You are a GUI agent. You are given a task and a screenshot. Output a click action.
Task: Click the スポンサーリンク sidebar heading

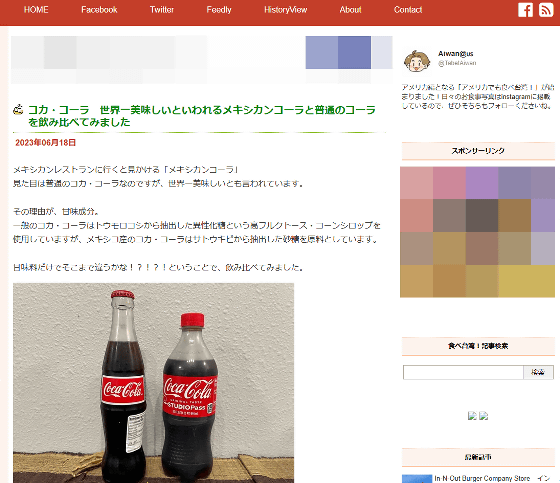[x=478, y=151]
